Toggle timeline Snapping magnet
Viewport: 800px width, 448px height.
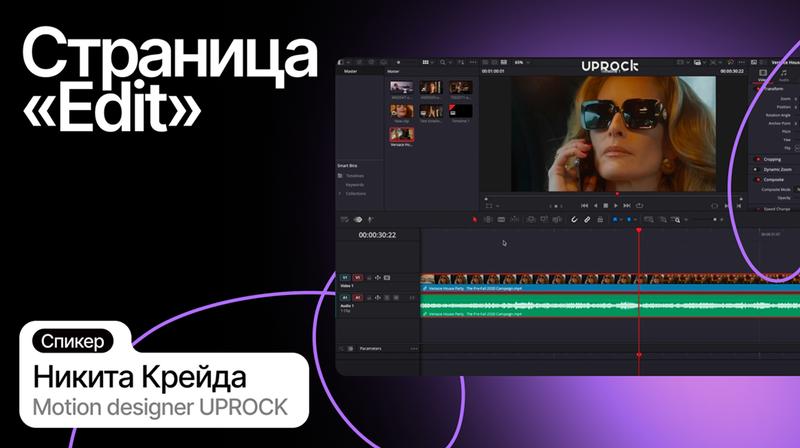coord(574,220)
